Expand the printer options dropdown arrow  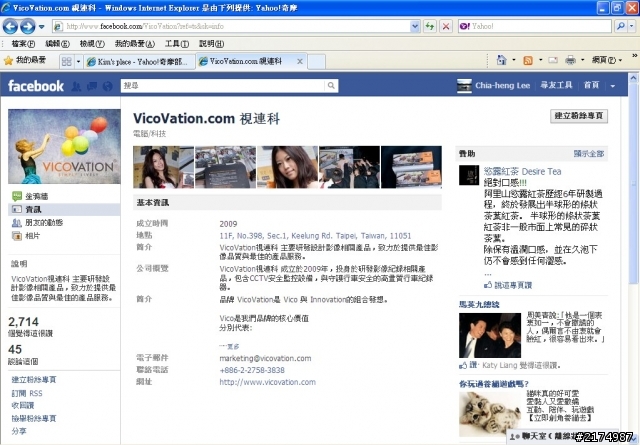point(582,60)
